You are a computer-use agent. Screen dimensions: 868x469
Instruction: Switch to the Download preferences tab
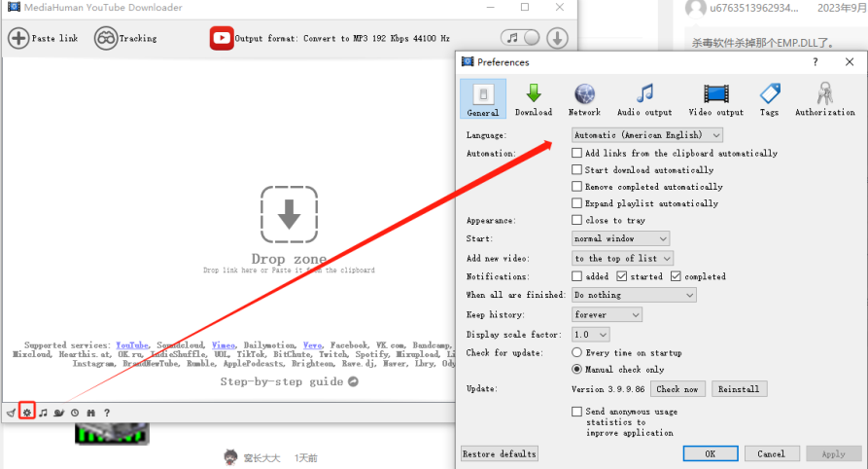[x=534, y=98]
